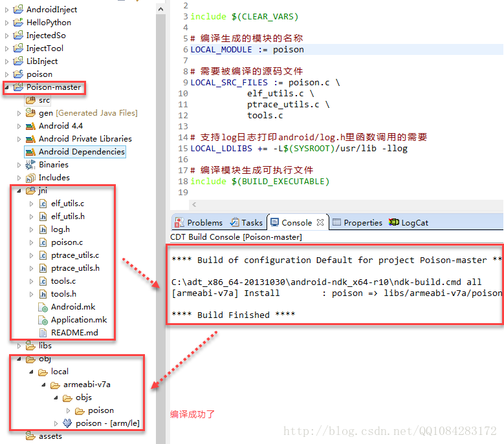Open the Properties tab
The width and height of the screenshot is (504, 444).
click(357, 222)
